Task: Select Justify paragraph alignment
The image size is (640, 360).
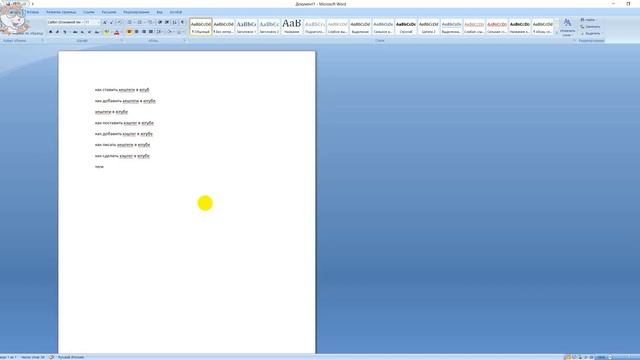Action: pos(151,32)
